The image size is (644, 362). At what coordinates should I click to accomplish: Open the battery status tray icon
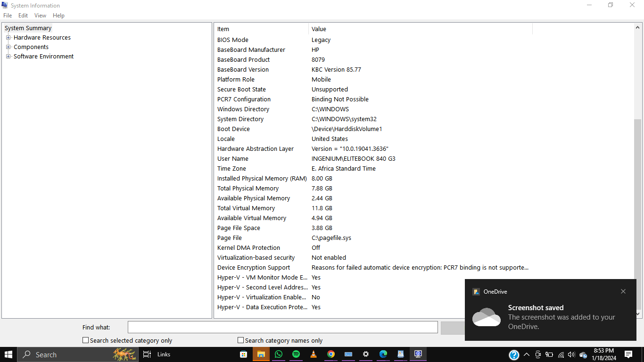click(549, 354)
